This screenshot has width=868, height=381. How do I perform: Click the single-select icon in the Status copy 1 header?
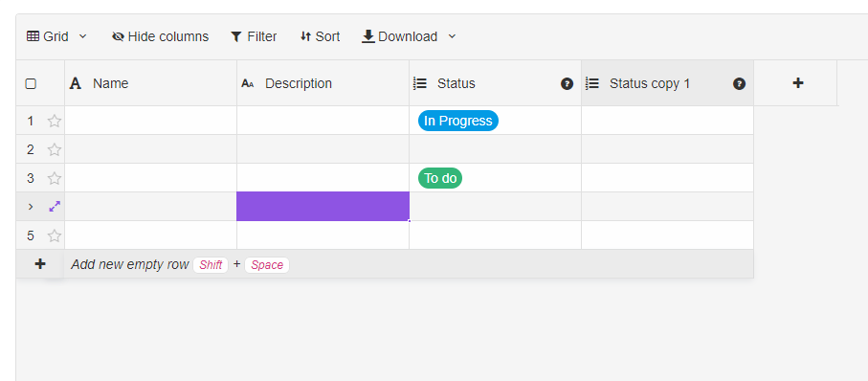coord(592,83)
